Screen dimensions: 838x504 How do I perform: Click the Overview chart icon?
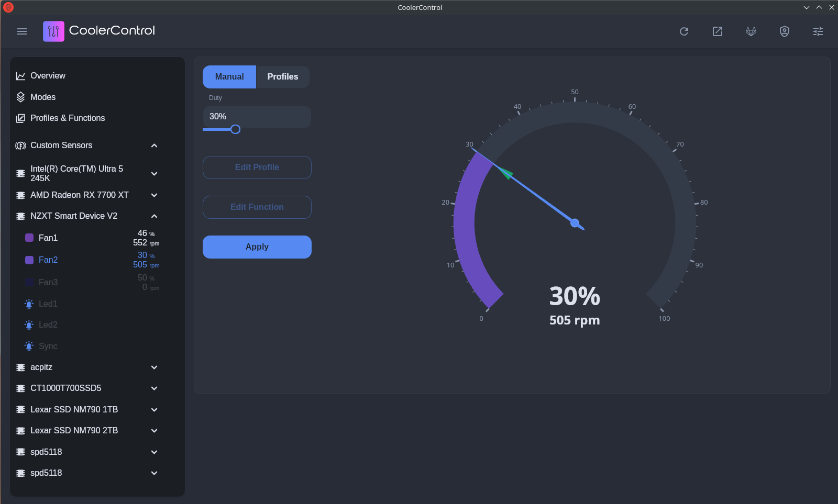(x=21, y=76)
